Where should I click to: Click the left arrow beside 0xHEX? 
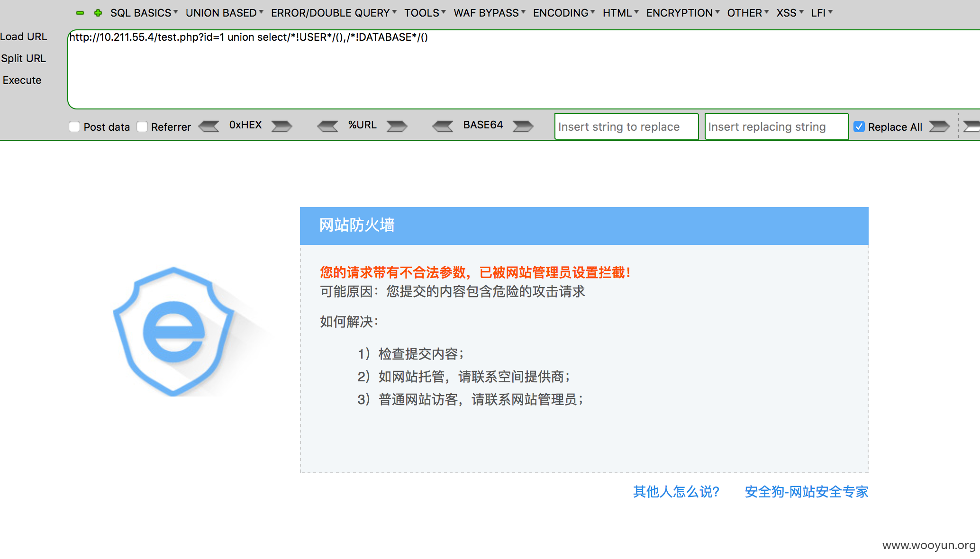coord(209,126)
